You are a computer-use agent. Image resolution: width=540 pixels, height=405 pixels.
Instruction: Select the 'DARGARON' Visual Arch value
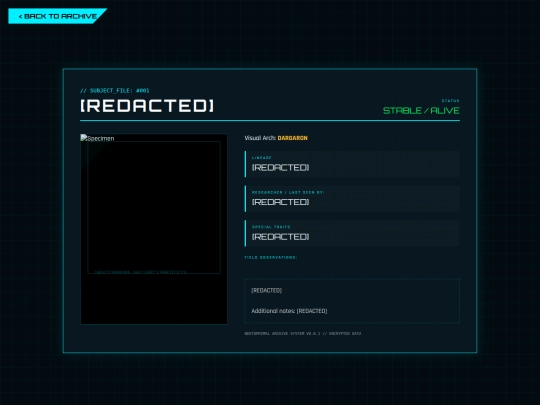(x=292, y=138)
